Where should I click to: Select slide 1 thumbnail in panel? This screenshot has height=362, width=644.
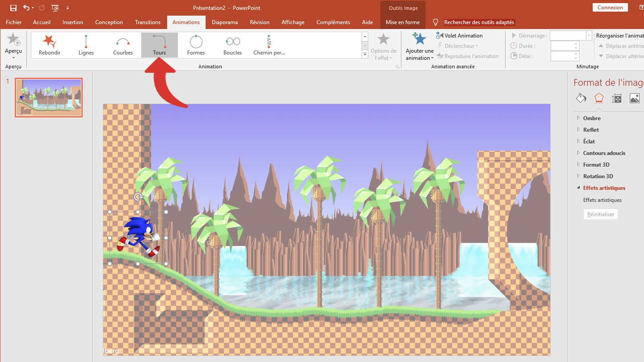tap(48, 97)
